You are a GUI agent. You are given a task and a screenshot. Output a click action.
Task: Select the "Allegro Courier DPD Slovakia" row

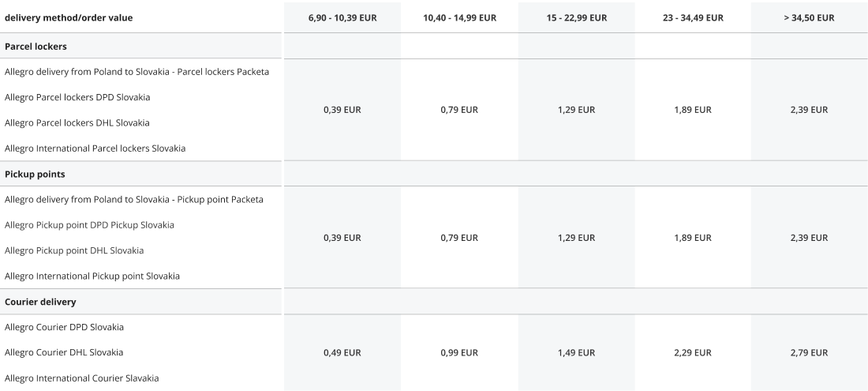click(x=64, y=327)
